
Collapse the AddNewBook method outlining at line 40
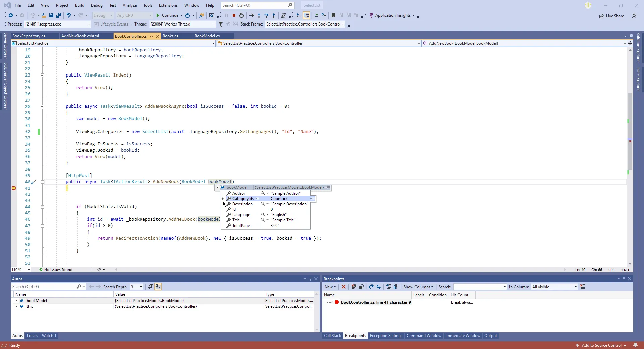42,182
